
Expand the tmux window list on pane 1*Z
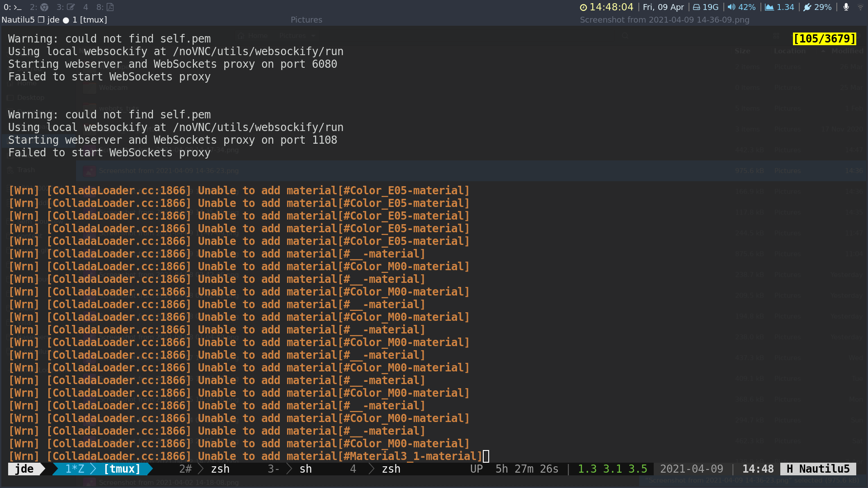75,469
